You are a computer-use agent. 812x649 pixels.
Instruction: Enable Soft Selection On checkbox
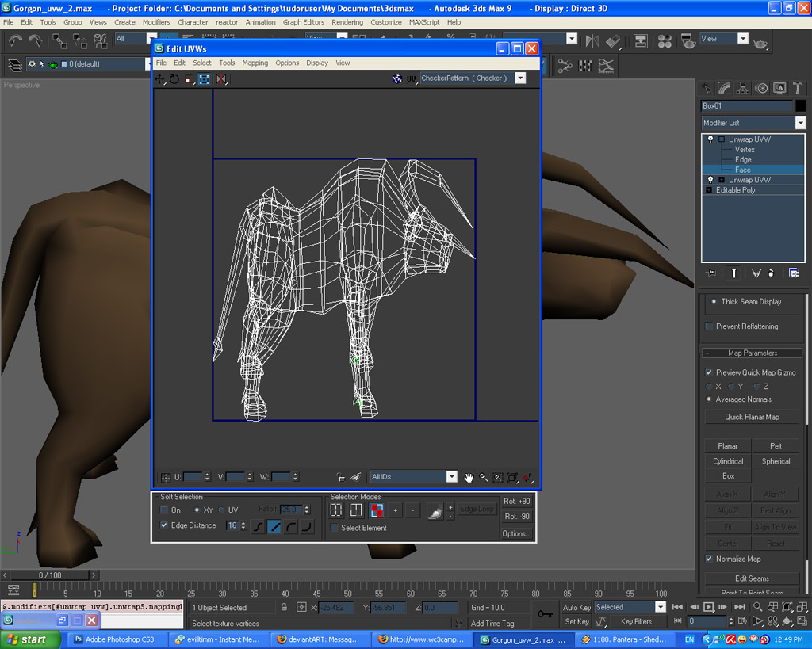pyautogui.click(x=164, y=510)
